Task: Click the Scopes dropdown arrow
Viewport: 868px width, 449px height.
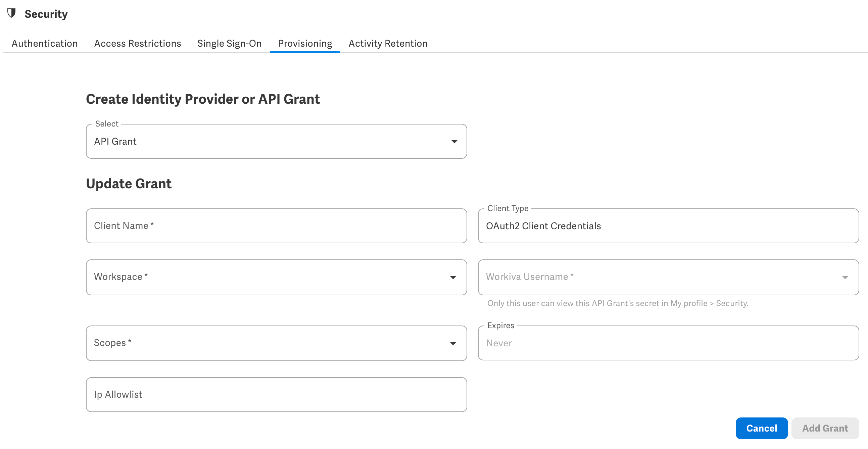Action: [453, 344]
